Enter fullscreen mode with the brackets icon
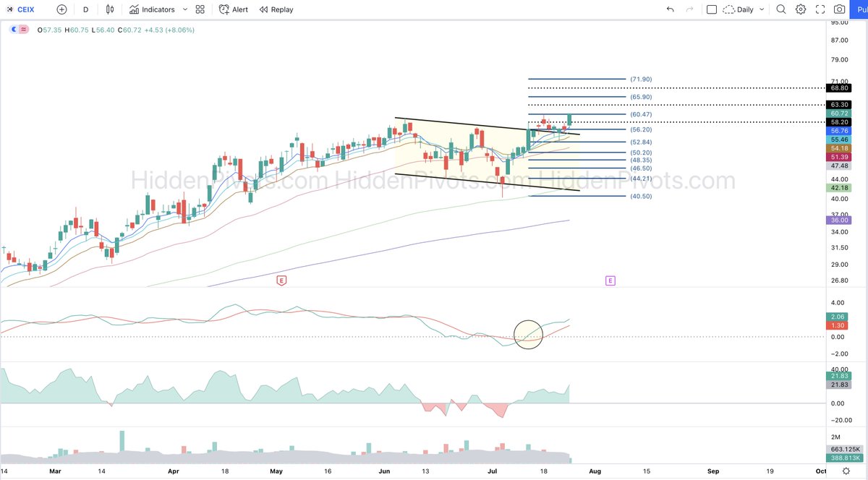 pyautogui.click(x=820, y=9)
